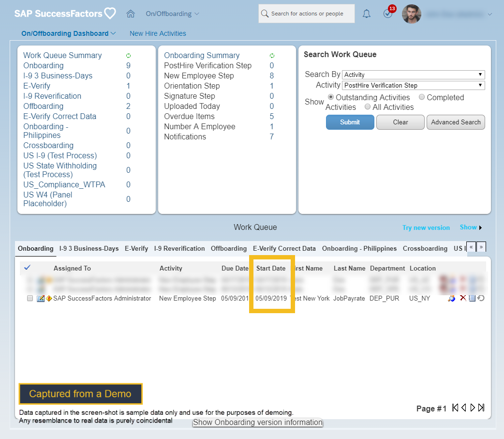Select the Onboarding - Philippines tab
The width and height of the screenshot is (504, 439).
point(359,249)
